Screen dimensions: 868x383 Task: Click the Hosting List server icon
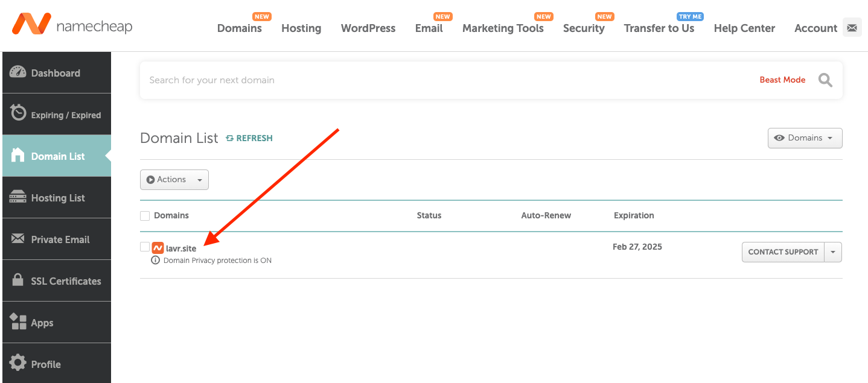(18, 197)
